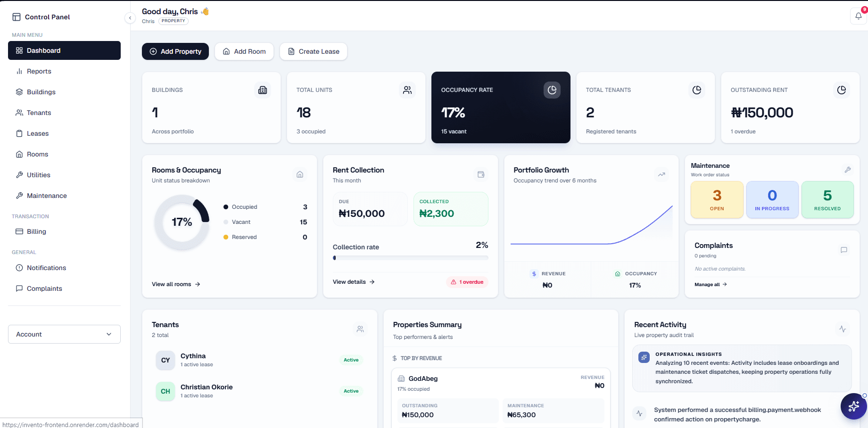Click the Rent Collection wallet icon
868x428 pixels.
pos(481,174)
